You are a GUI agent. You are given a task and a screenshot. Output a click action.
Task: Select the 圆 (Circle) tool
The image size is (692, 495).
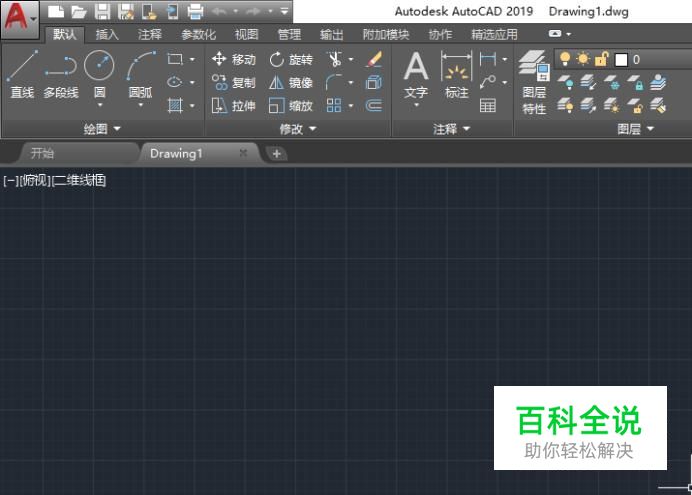pyautogui.click(x=100, y=74)
